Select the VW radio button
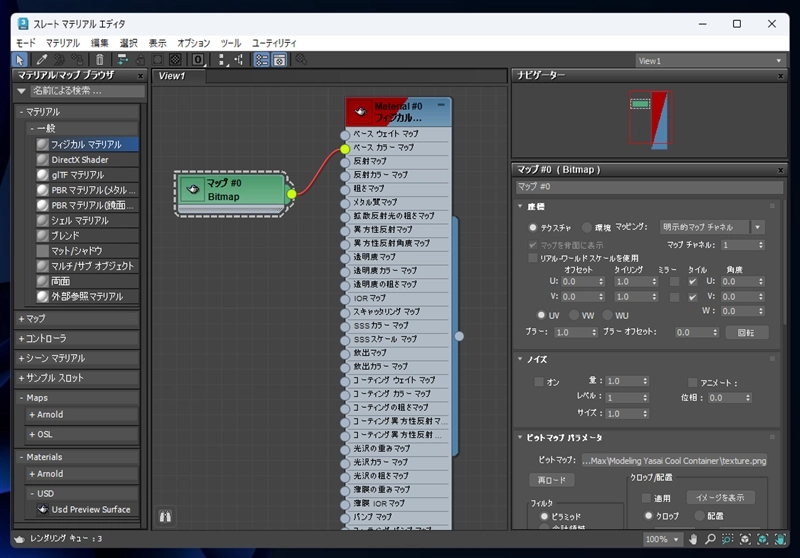This screenshot has width=800, height=558. [x=574, y=315]
